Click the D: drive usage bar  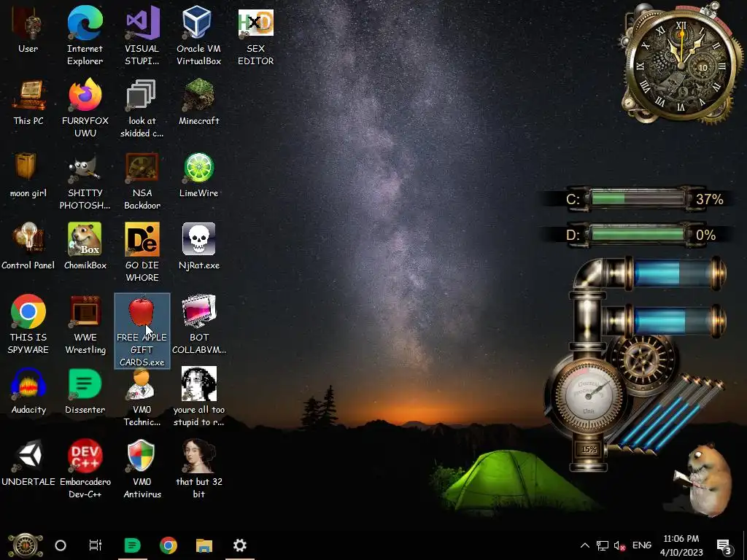(638, 235)
